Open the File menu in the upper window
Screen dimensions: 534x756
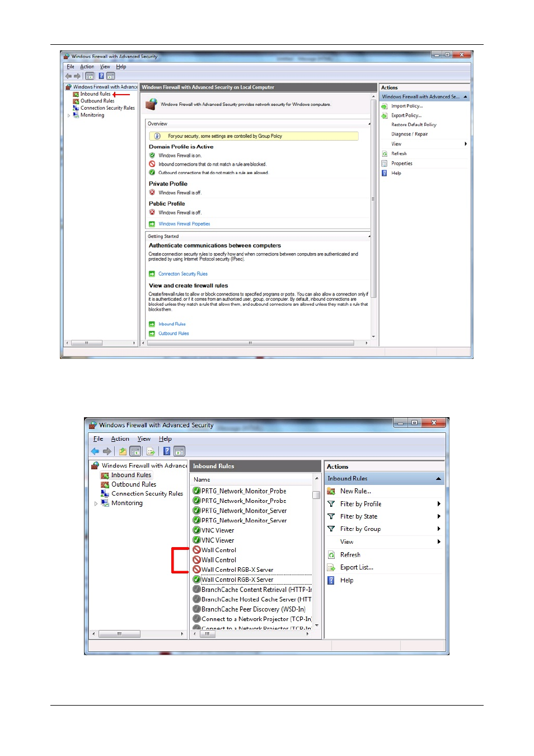71,67
